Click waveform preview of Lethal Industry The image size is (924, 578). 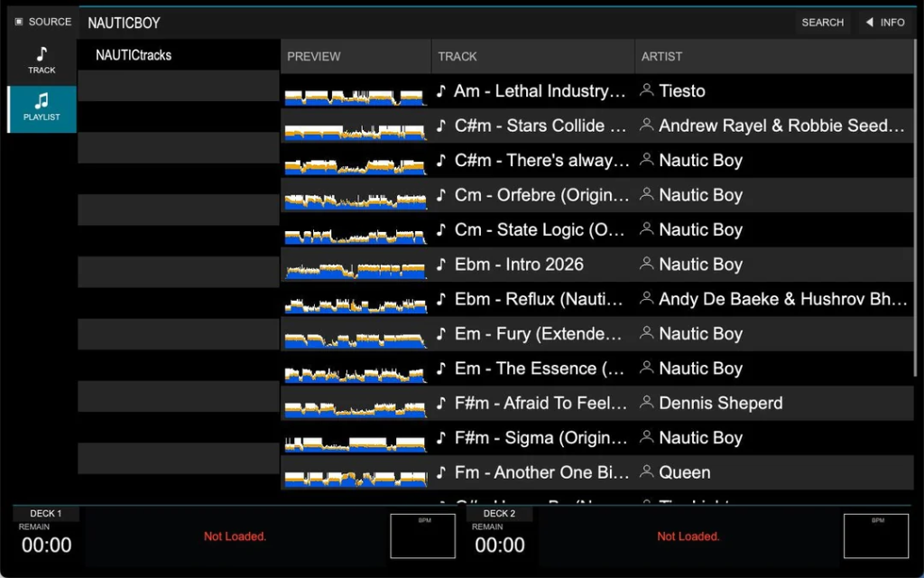[x=356, y=98]
